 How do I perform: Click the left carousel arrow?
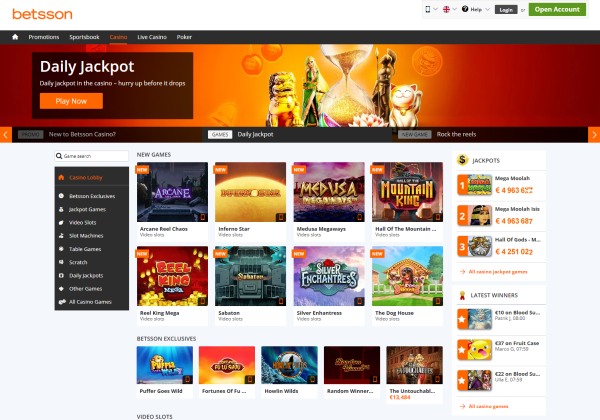point(6,135)
